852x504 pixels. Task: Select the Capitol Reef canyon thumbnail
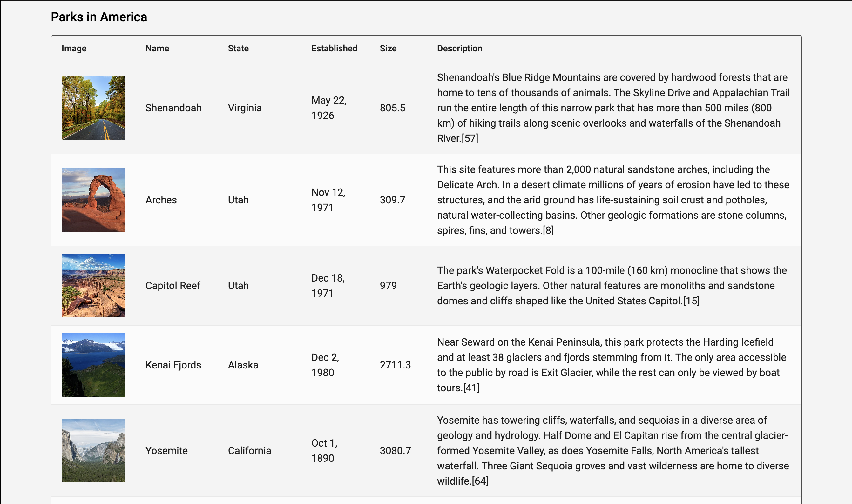point(93,285)
